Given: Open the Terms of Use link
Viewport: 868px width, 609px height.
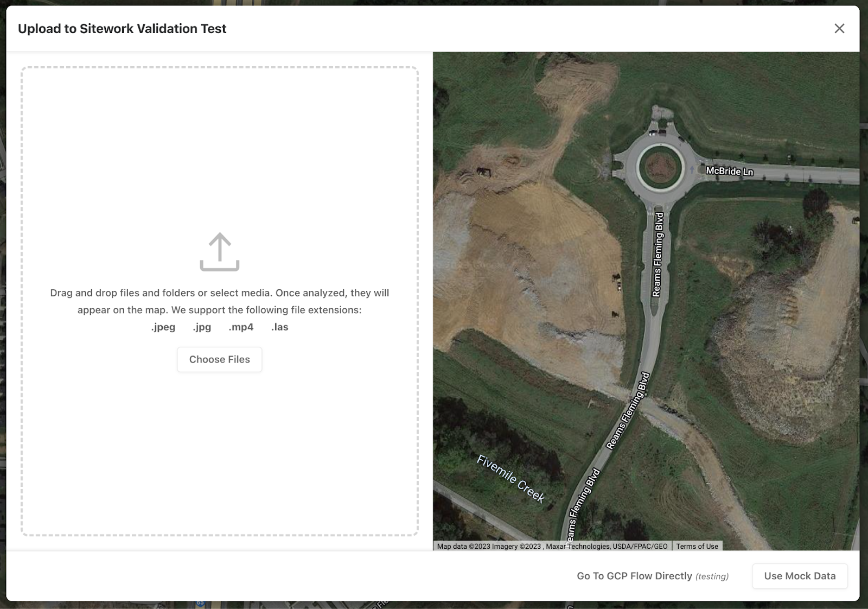Looking at the screenshot, I should (x=697, y=546).
